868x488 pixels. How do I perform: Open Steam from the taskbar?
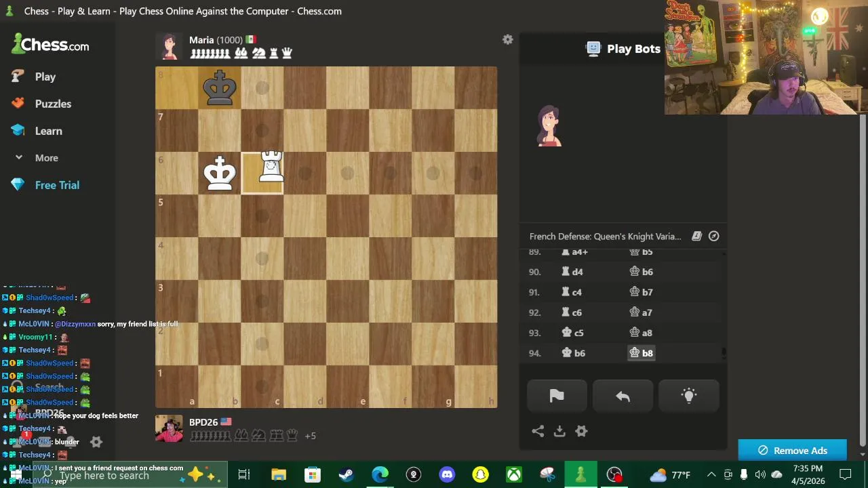coord(346,475)
